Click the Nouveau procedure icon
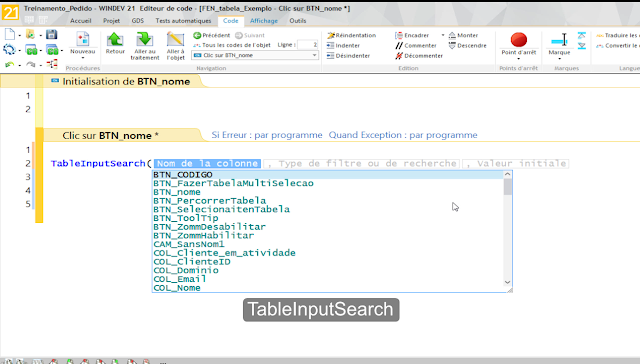Image resolution: width=640 pixels, height=364 pixels. 82,40
